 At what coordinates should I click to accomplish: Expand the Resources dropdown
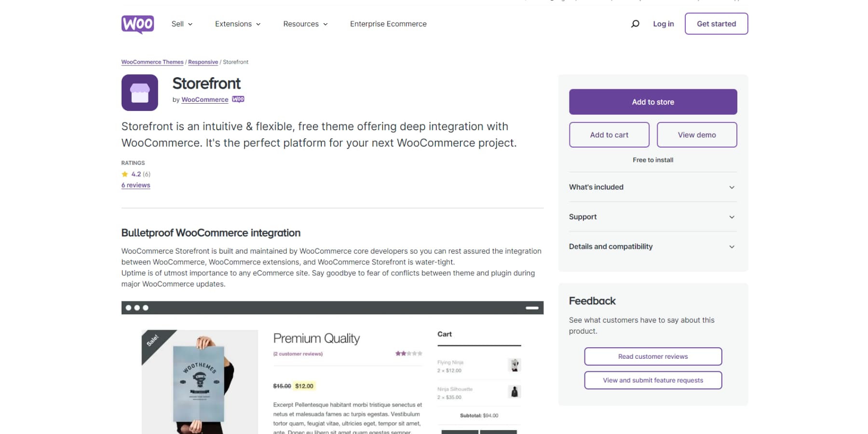point(304,24)
